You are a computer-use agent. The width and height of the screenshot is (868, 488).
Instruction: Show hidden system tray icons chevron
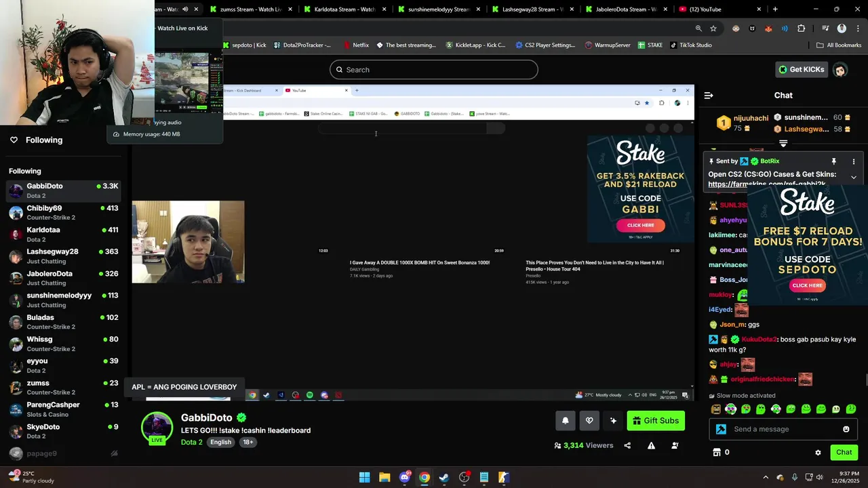tap(766, 477)
